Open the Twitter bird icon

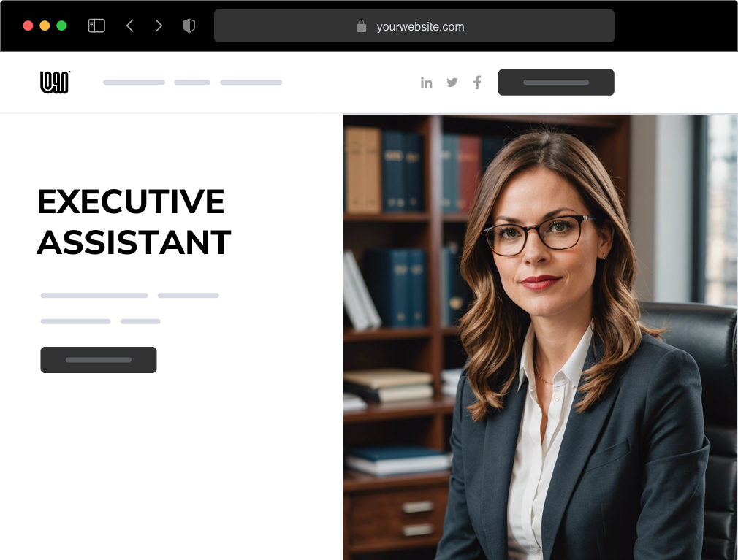452,83
